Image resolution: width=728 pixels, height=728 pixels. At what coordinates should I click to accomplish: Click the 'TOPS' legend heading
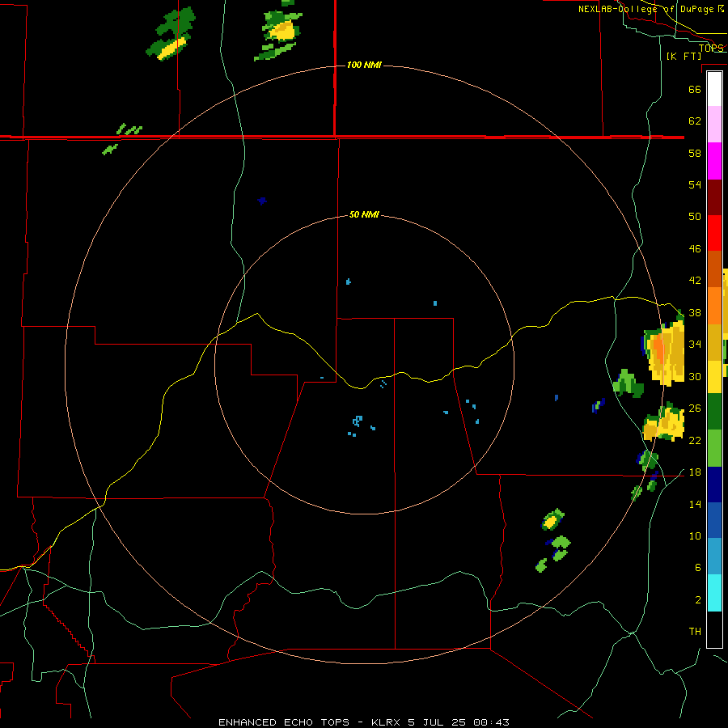711,48
